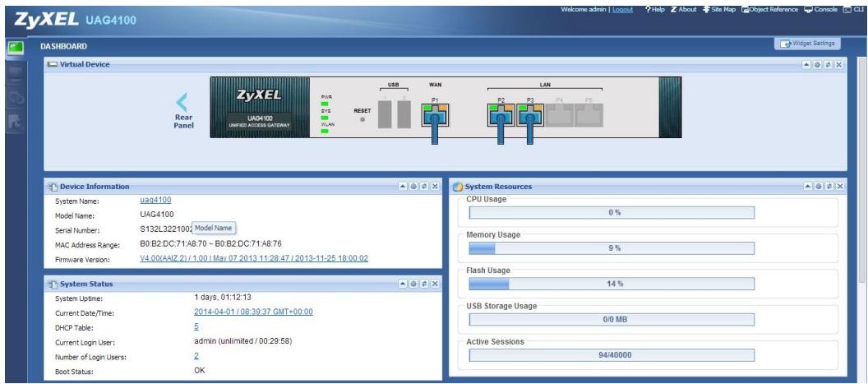Image resolution: width=868 pixels, height=384 pixels.
Task: Open the Maintenance sidebar icon at bottom
Action: pos(15,122)
